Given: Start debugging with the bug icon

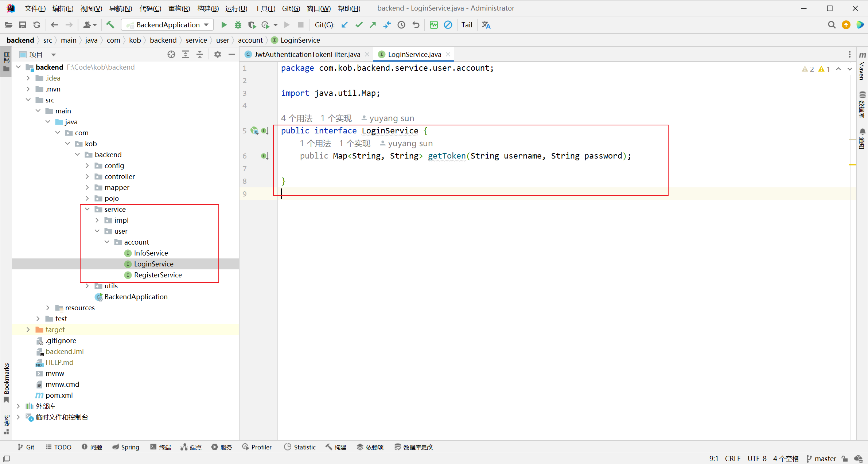Looking at the screenshot, I should tap(238, 25).
